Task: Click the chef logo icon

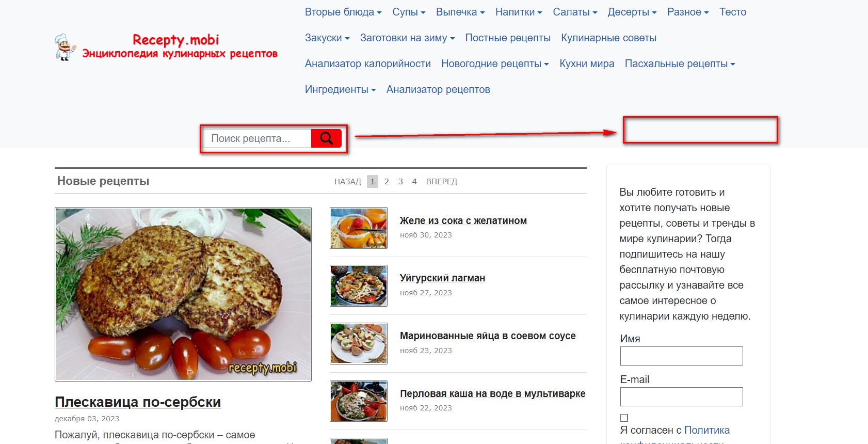Action: (x=66, y=47)
